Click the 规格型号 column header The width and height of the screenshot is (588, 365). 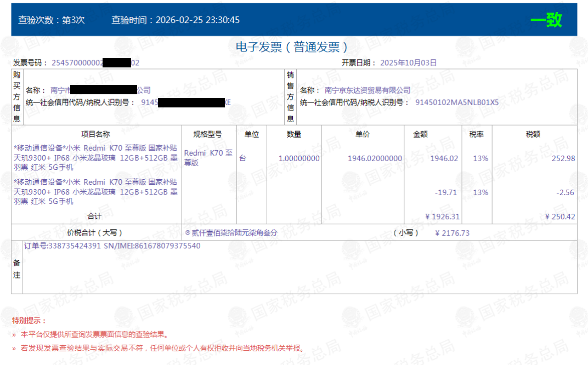pyautogui.click(x=208, y=134)
